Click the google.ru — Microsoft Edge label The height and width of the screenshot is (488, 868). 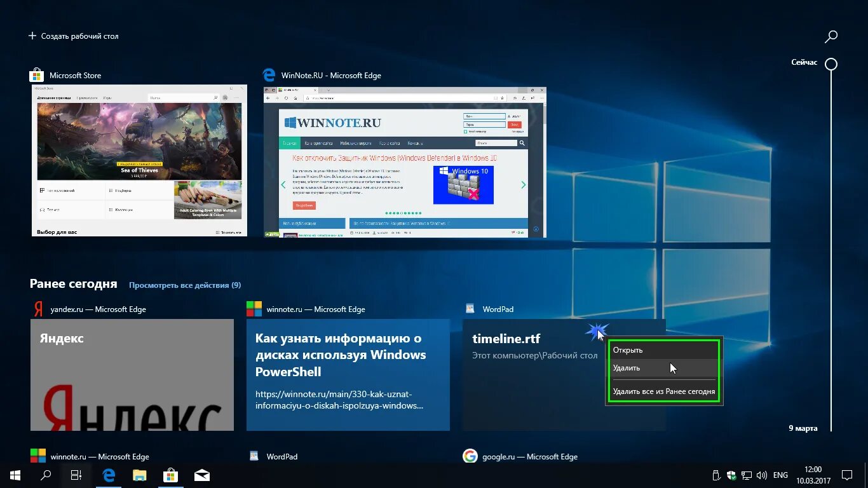click(x=530, y=457)
